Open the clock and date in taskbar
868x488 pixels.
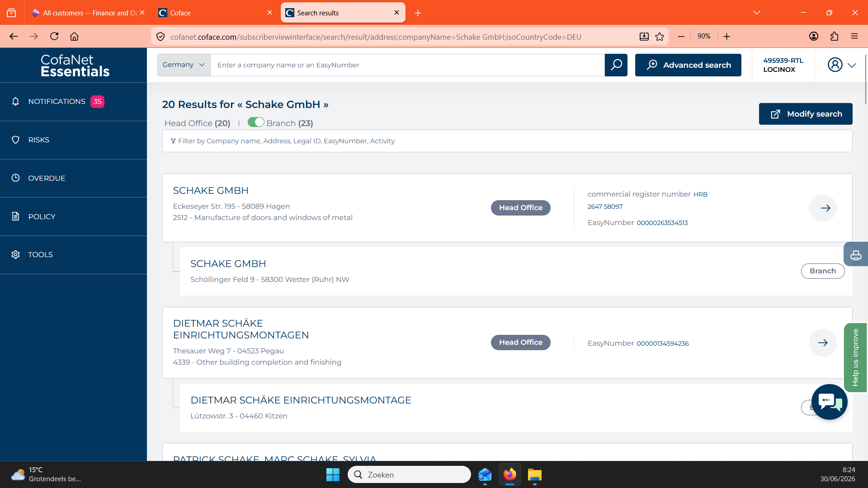[838, 474]
